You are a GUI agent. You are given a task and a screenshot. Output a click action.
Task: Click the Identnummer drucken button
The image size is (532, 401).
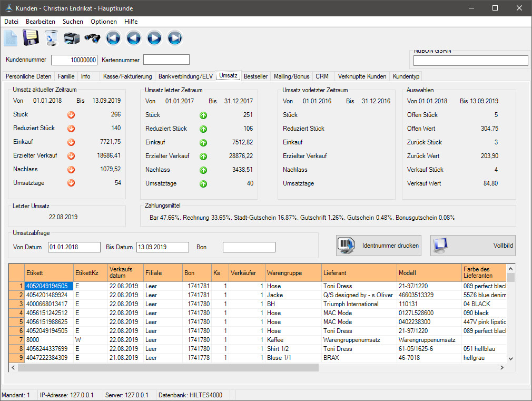[379, 246]
